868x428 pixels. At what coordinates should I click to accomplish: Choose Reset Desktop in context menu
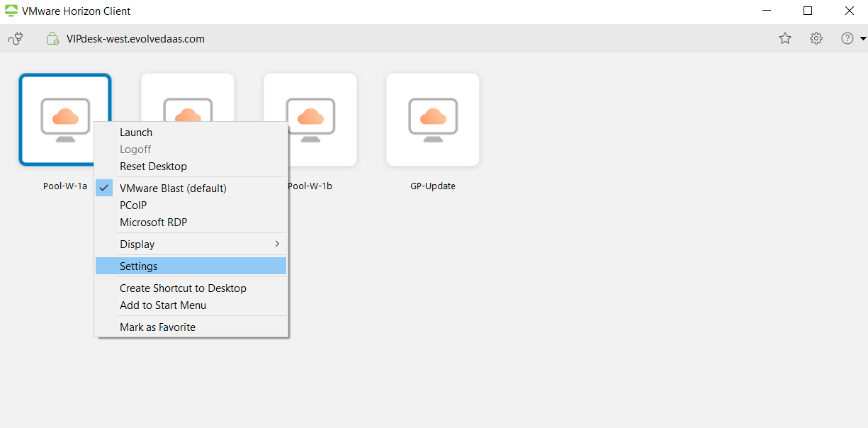191,167
